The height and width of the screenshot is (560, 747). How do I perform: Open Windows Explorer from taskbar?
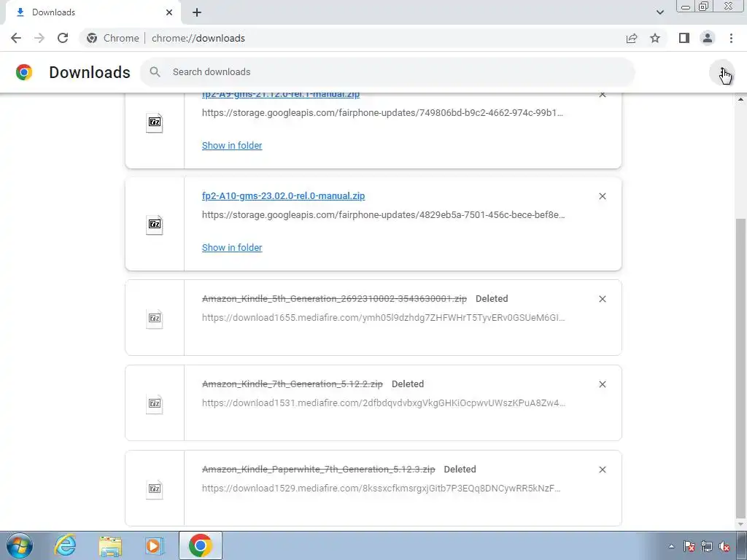[x=110, y=545]
